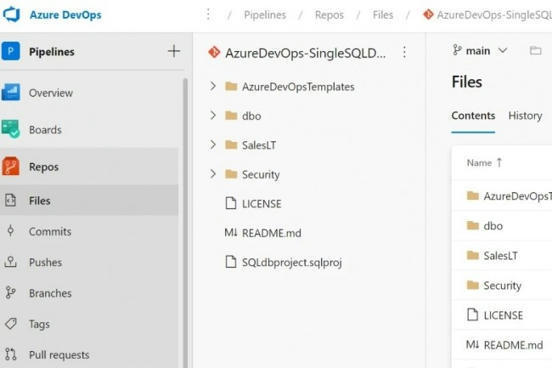Click the Pushes icon in sidebar

11,262
